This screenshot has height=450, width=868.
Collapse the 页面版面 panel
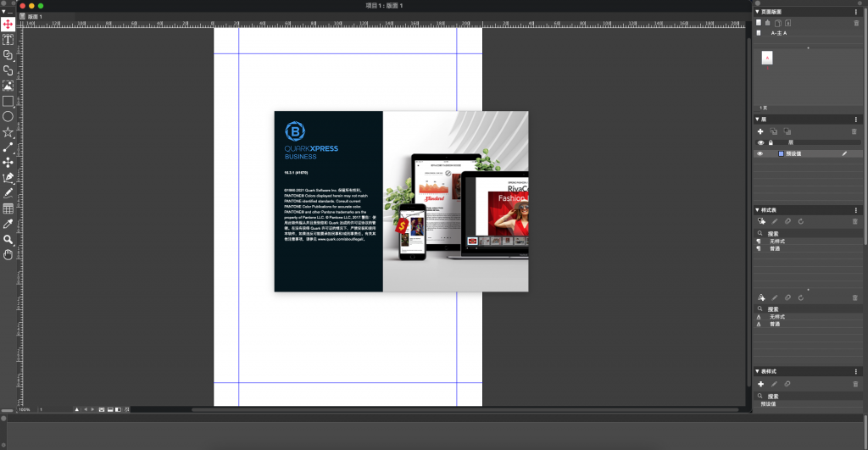pos(757,12)
